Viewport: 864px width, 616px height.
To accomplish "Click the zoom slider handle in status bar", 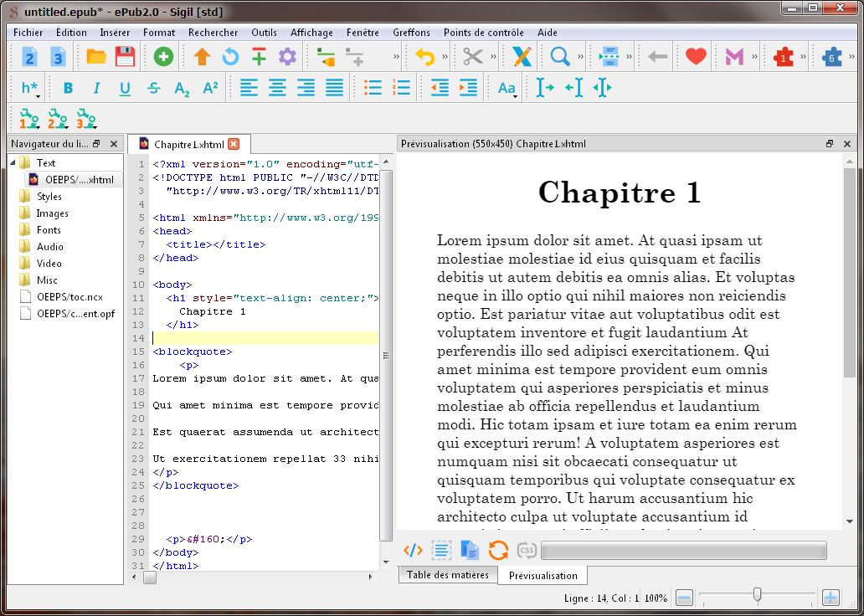I will [x=757, y=595].
